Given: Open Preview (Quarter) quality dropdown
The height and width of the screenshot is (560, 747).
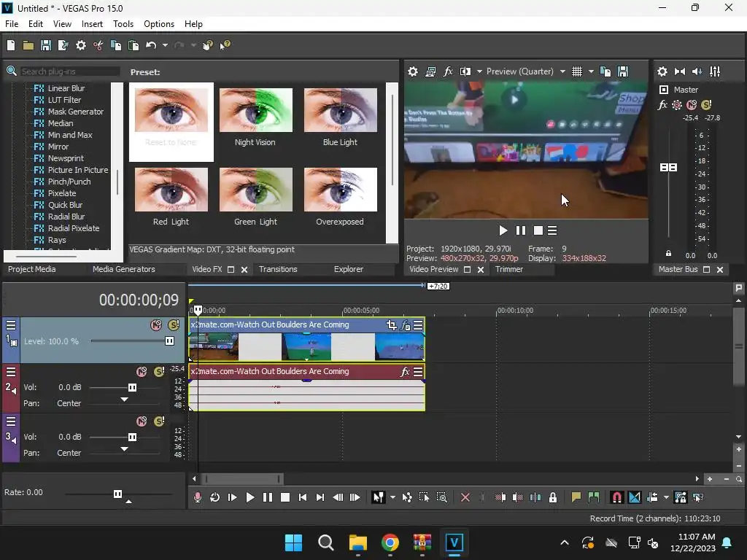Looking at the screenshot, I should pyautogui.click(x=562, y=71).
